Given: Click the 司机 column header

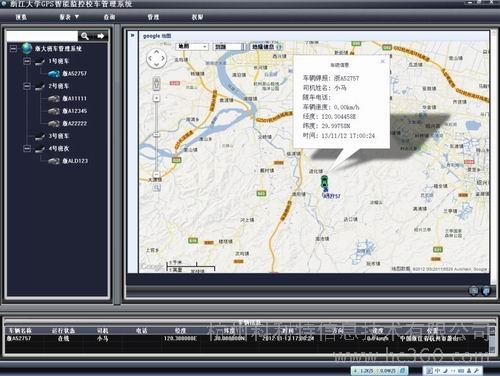Looking at the screenshot, I should pos(103,331).
